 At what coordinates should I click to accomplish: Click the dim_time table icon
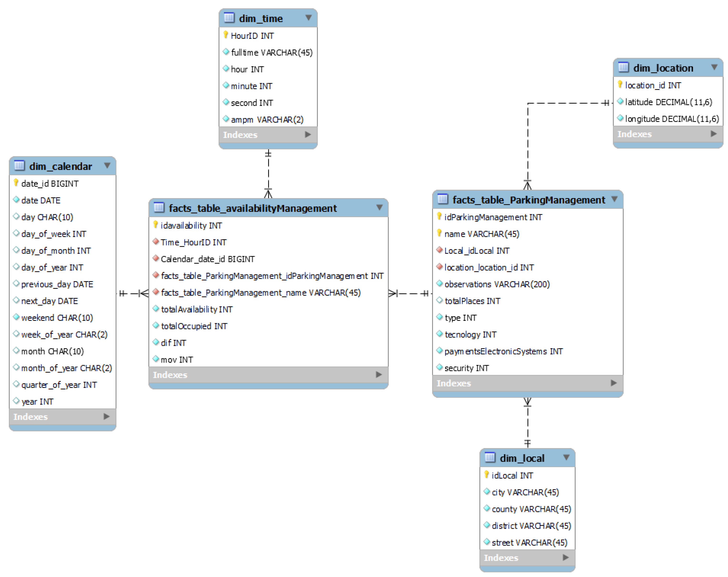click(x=229, y=18)
